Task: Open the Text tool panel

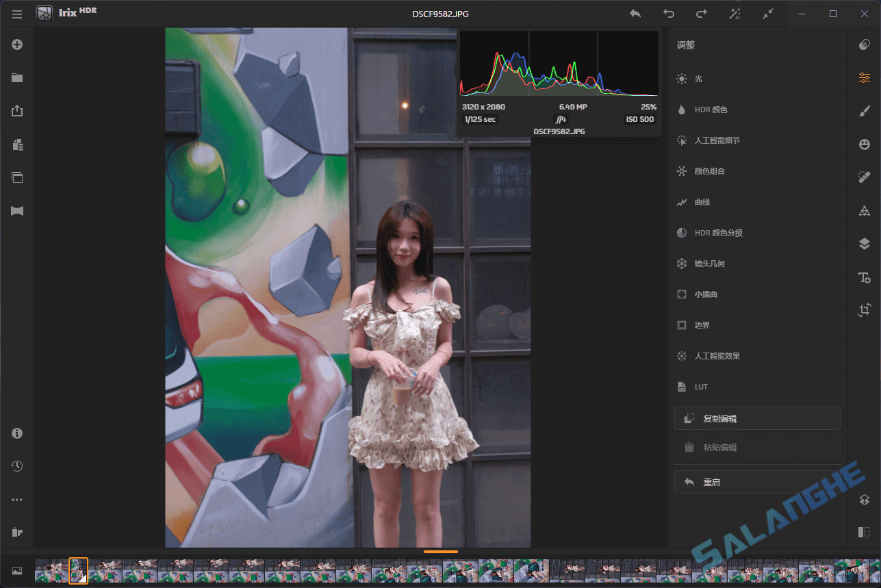Action: (x=863, y=277)
